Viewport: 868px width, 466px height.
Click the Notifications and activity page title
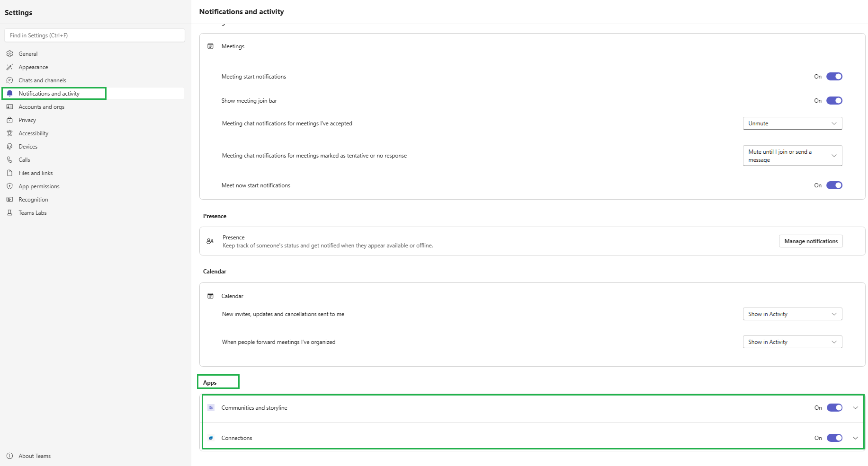242,12
